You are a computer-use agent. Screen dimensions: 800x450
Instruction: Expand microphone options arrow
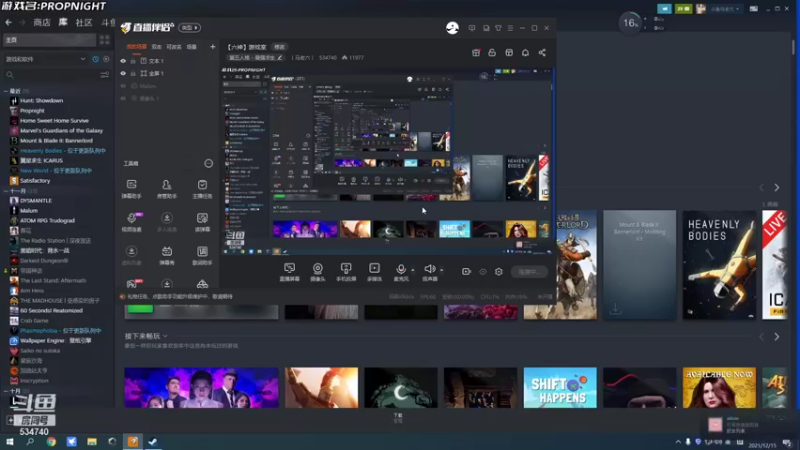click(413, 270)
